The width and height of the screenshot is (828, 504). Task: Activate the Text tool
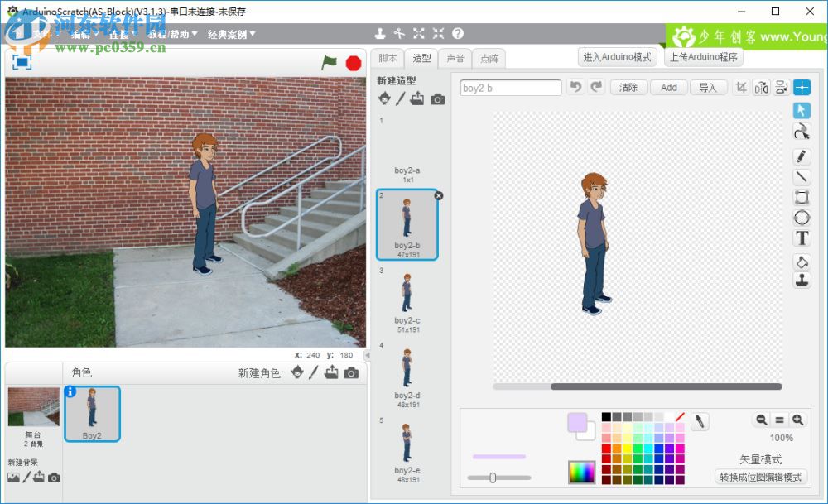[x=802, y=238]
